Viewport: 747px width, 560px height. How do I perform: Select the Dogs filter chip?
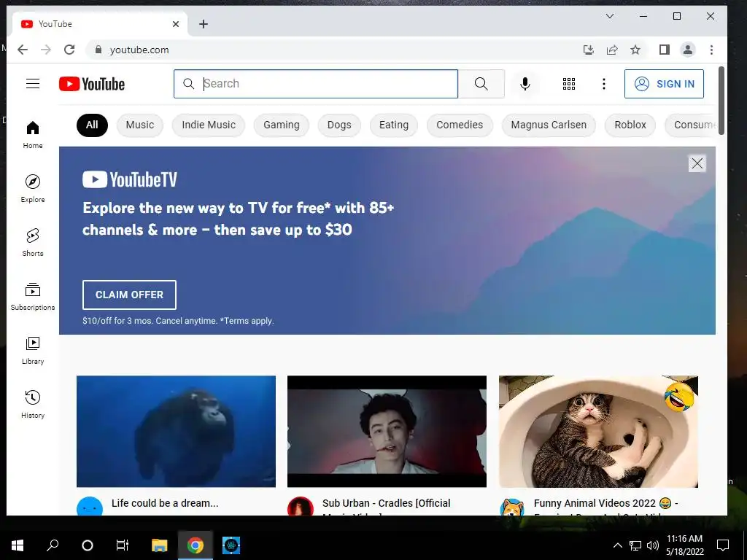pyautogui.click(x=339, y=125)
